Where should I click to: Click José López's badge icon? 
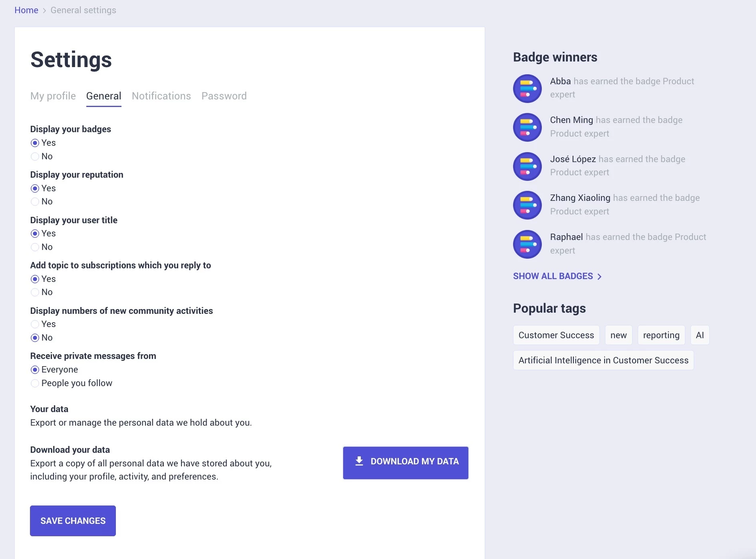(x=527, y=166)
